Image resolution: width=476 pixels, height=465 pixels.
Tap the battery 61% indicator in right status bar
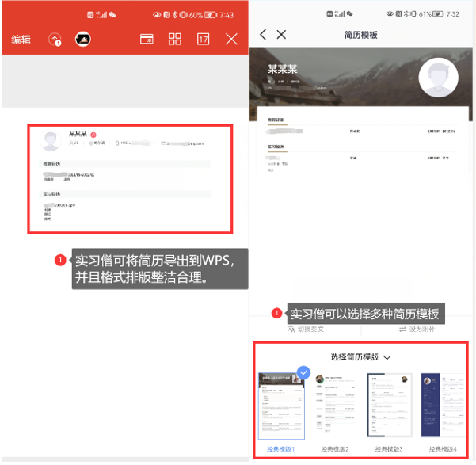click(432, 14)
